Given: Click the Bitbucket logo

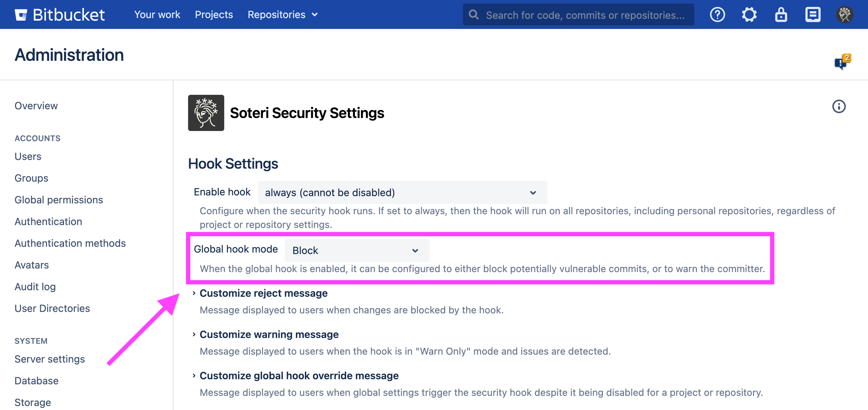Looking at the screenshot, I should [59, 14].
